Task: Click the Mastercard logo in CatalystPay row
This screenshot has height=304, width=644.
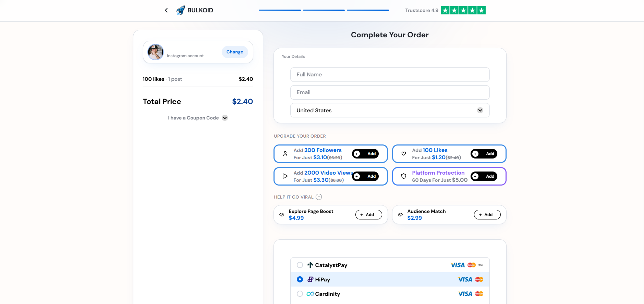Action: click(x=472, y=265)
